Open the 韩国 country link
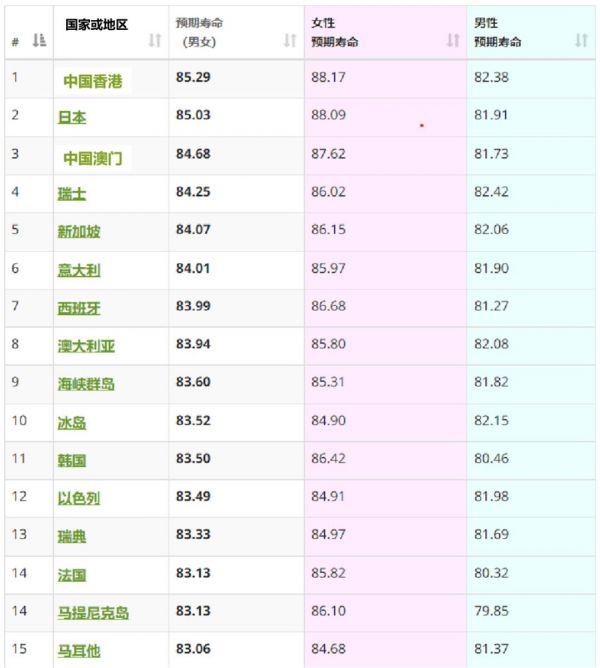This screenshot has height=668, width=600. 72,461
